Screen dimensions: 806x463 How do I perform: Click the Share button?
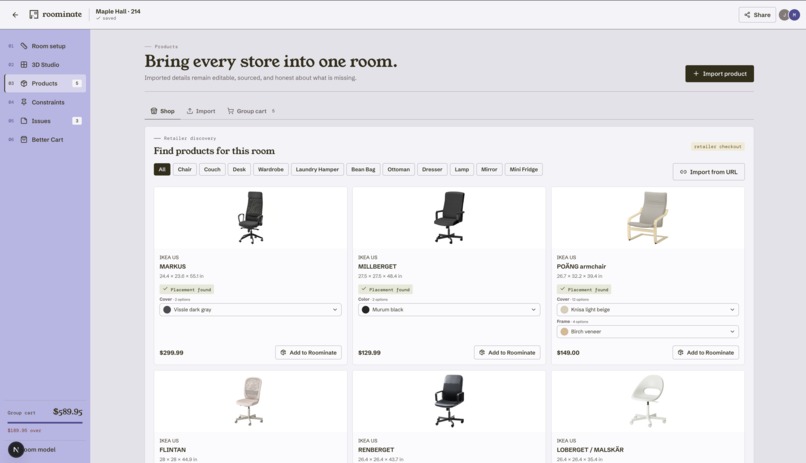[x=757, y=15]
